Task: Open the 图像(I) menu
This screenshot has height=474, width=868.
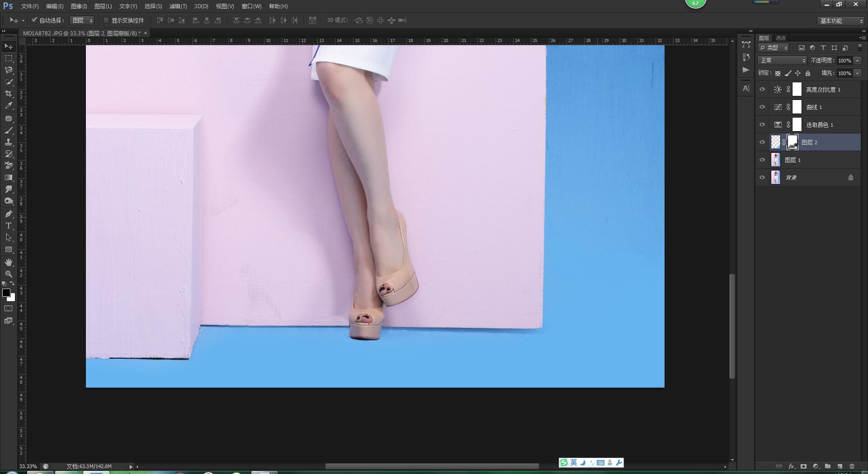Action: click(79, 6)
